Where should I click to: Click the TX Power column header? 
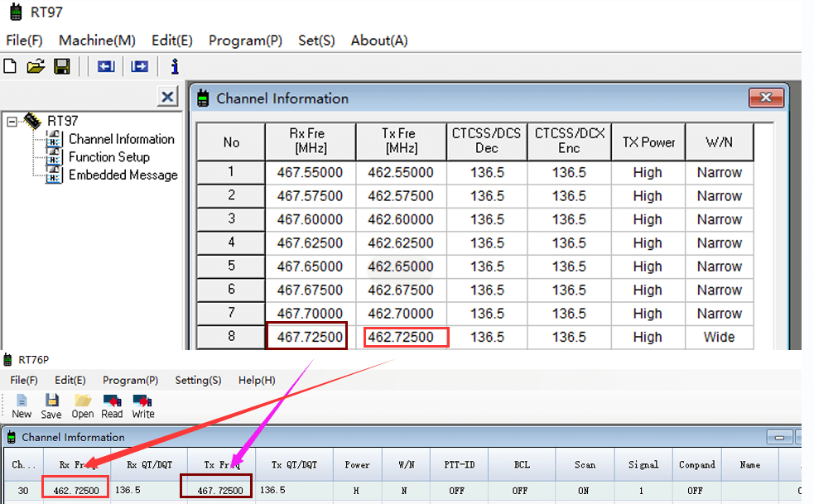648,142
